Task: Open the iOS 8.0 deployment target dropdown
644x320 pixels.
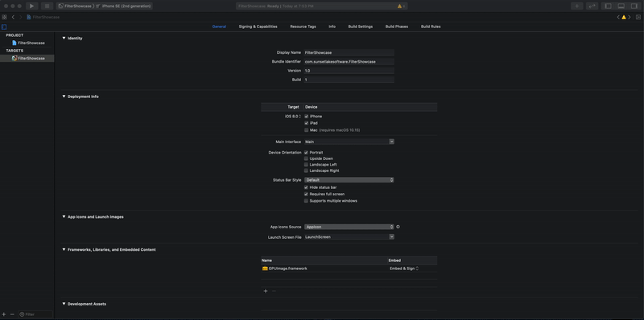Action: point(293,117)
